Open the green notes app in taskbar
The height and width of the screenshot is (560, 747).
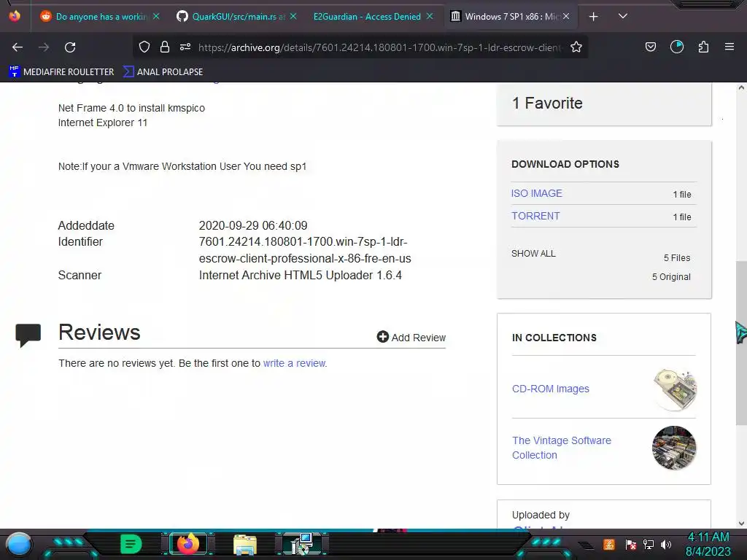[x=131, y=544]
